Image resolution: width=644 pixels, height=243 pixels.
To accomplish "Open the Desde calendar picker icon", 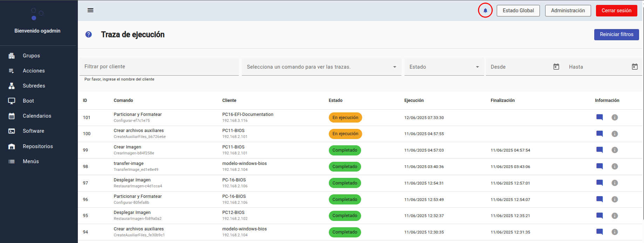I will point(556,67).
